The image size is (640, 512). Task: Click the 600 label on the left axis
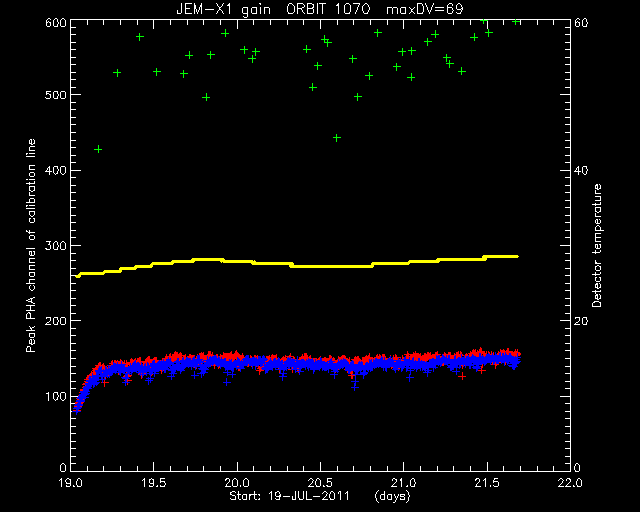pos(56,22)
